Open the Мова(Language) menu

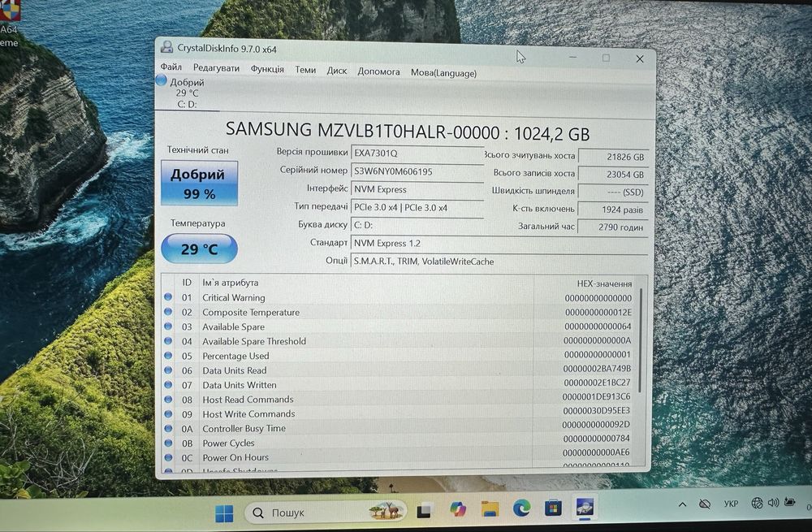click(x=444, y=73)
